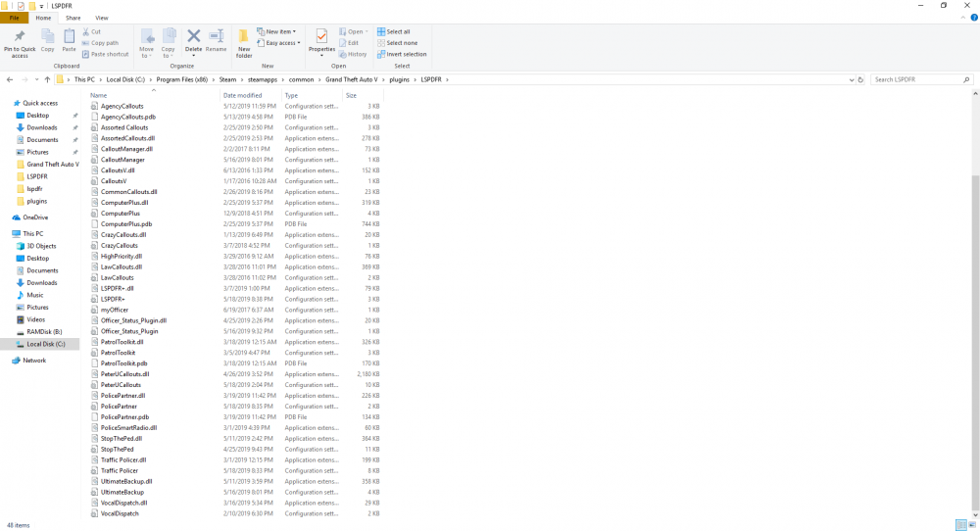Select RAMDisk (B:) in navigation pane
The height and width of the screenshot is (531, 980).
(x=44, y=332)
